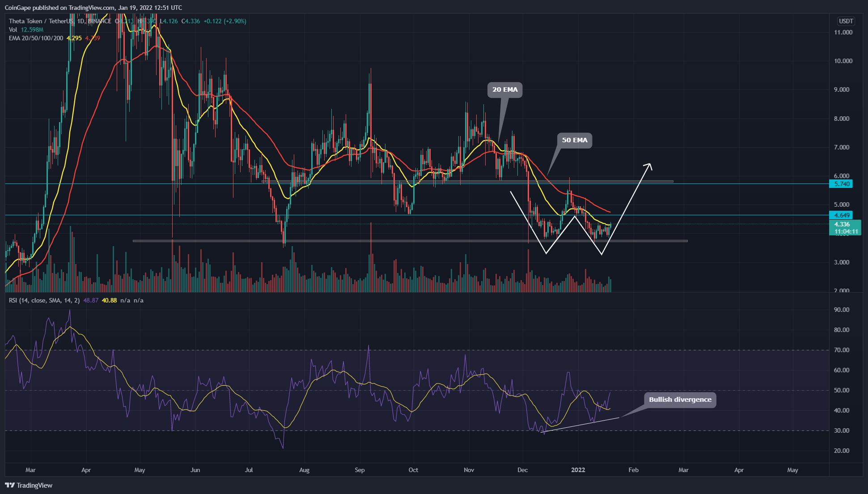Click the 2022 label on time axis
This screenshot has width=868, height=494.
[578, 470]
